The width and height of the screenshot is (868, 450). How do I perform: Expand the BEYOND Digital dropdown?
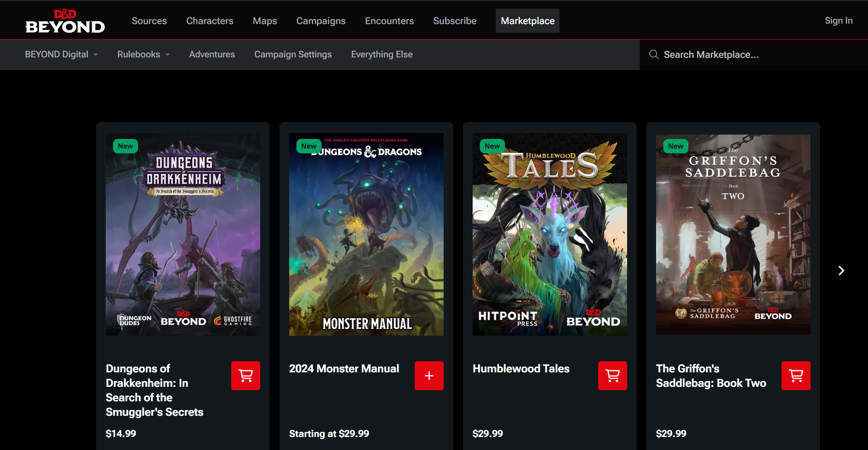click(61, 55)
